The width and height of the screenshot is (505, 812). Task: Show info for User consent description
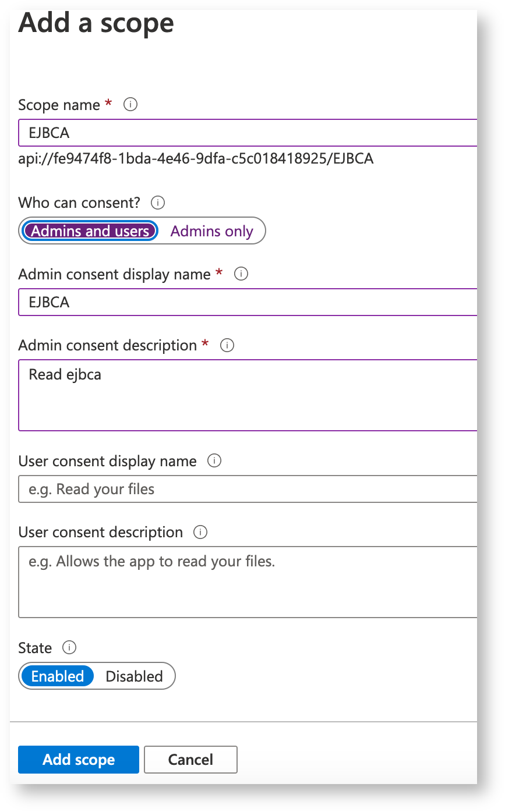coord(200,533)
